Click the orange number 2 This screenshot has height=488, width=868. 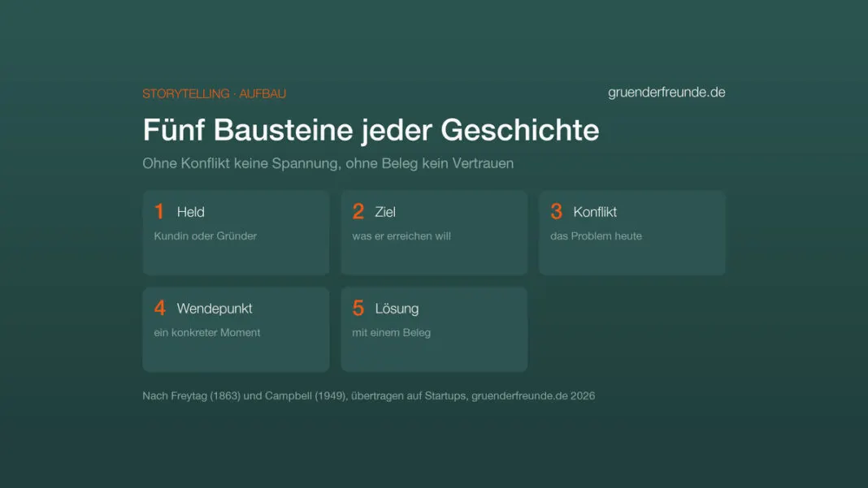point(358,211)
